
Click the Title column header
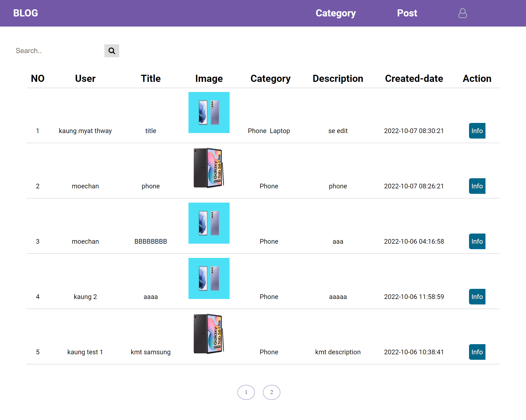[x=151, y=79]
